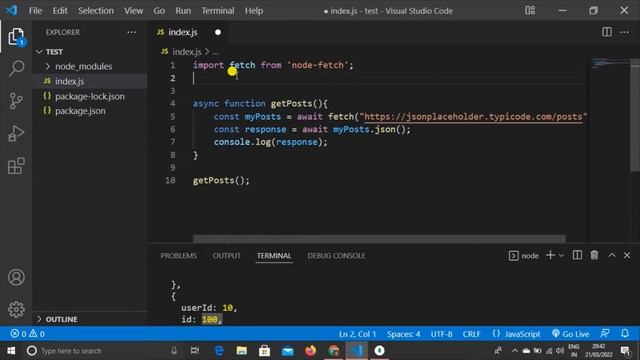Select the TERMINAL panel tab
Viewport: 640px width, 360px height.
point(274,256)
